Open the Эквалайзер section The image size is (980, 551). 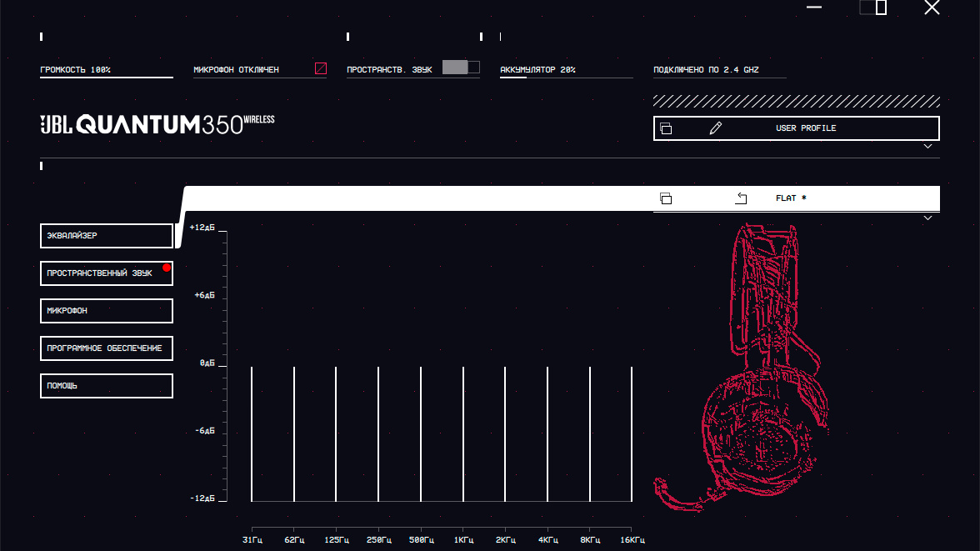106,236
